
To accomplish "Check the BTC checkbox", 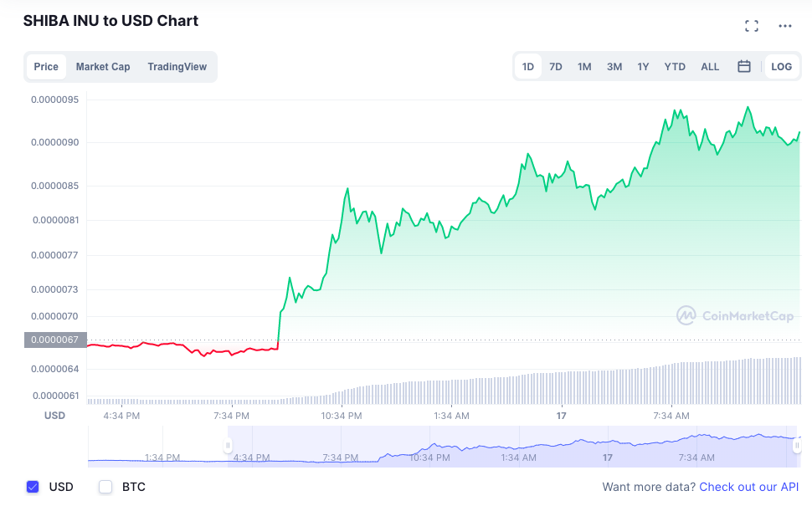I will [105, 487].
